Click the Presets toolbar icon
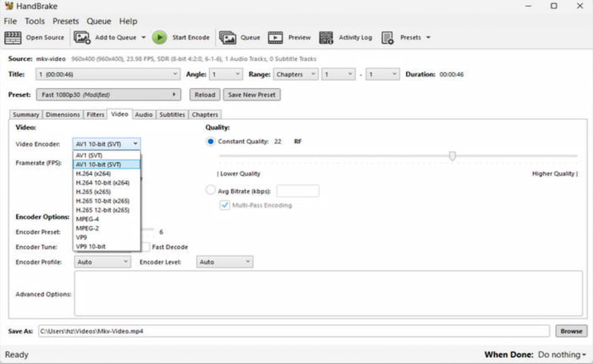The height and width of the screenshot is (364, 593). 388,38
